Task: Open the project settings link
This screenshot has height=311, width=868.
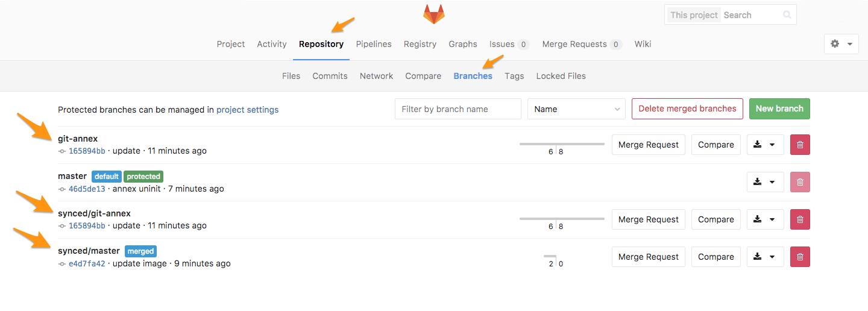Action: tap(247, 110)
